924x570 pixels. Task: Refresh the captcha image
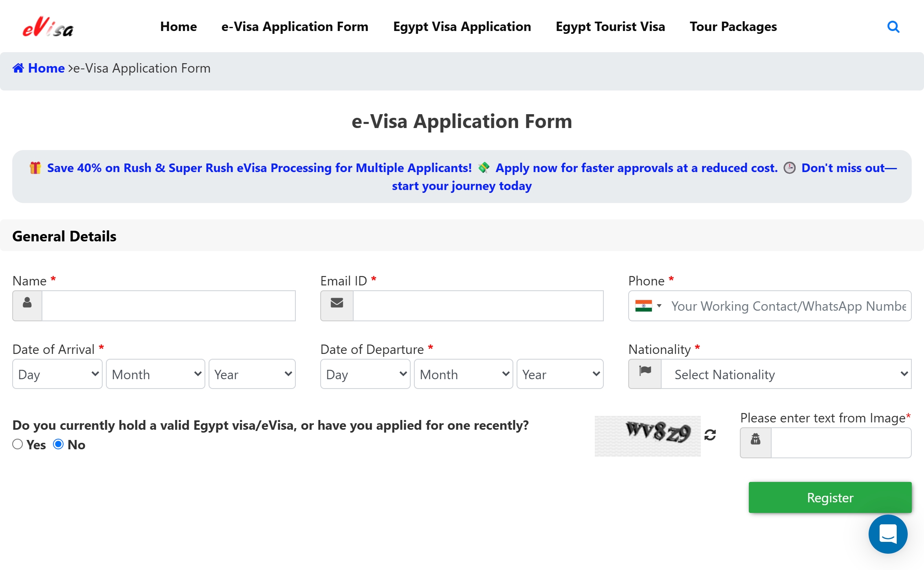710,435
